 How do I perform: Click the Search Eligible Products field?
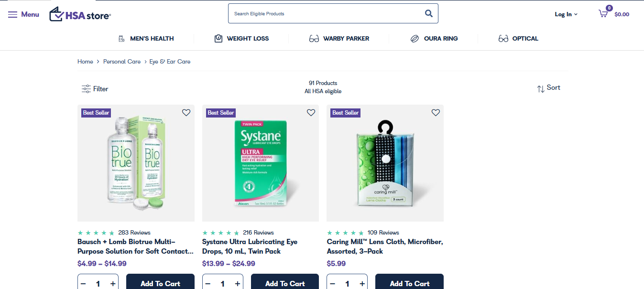325,13
